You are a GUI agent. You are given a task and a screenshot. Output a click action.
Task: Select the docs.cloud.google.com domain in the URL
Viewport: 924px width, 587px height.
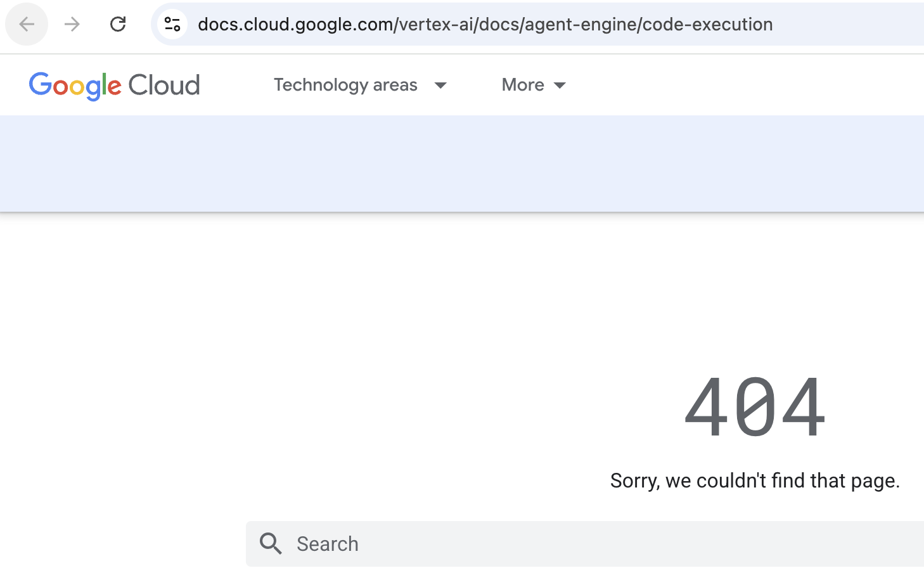296,24
